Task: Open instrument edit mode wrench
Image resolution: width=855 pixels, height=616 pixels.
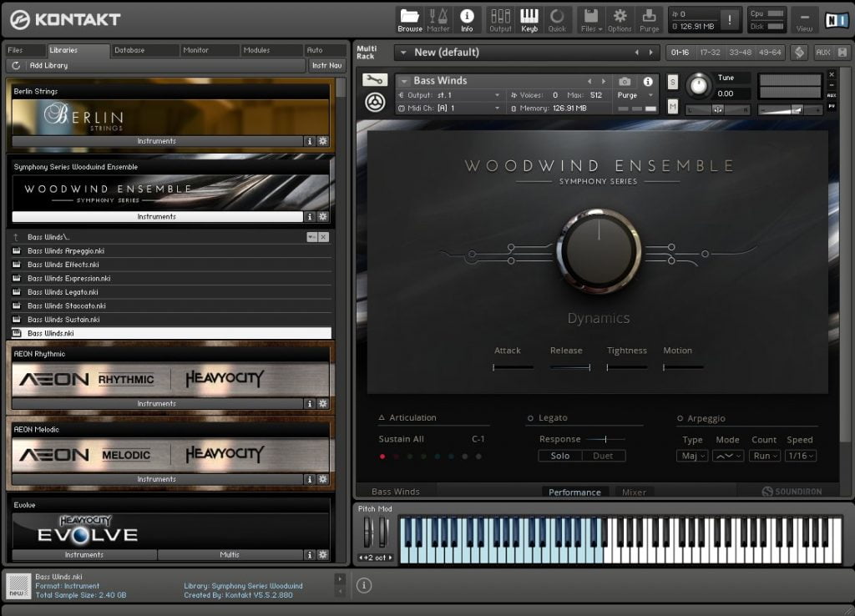Action: [x=375, y=80]
